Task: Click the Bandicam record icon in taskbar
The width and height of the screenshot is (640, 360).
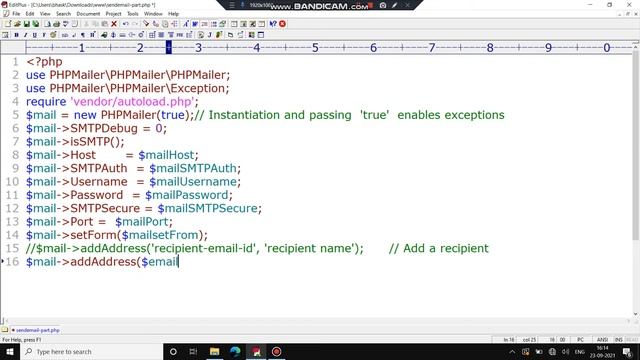Action: coord(277,351)
